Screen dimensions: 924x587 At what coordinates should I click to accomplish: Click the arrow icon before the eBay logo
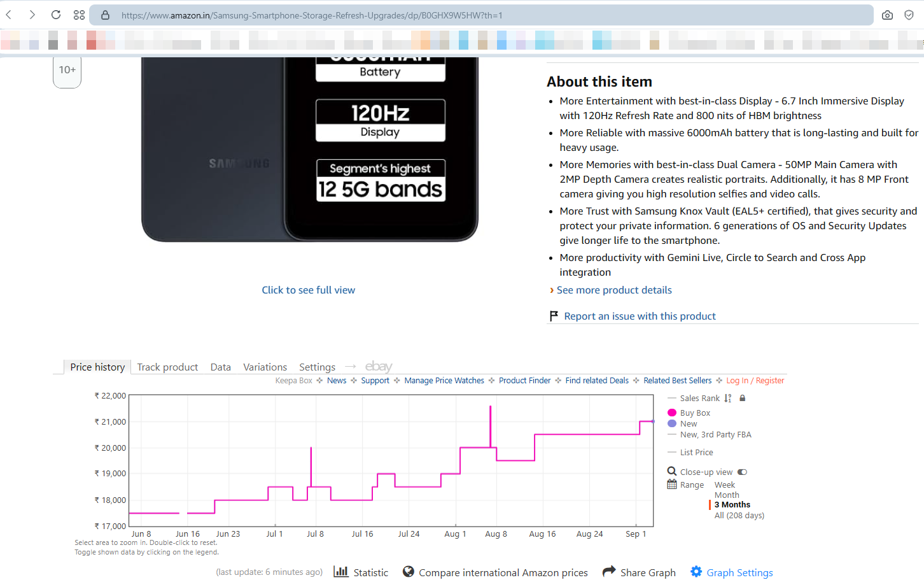click(350, 367)
